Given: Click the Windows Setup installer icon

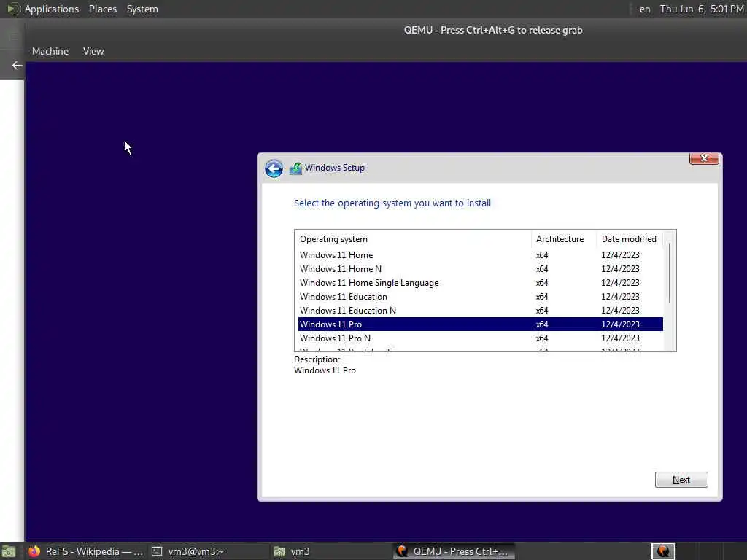Looking at the screenshot, I should (295, 168).
